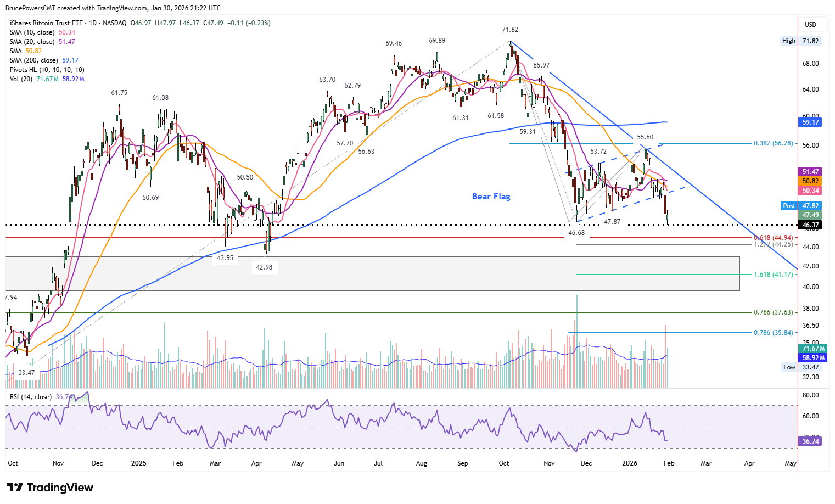The height and width of the screenshot is (504, 835).
Task: Click the RSI (14, close) legend label
Action: (x=31, y=397)
